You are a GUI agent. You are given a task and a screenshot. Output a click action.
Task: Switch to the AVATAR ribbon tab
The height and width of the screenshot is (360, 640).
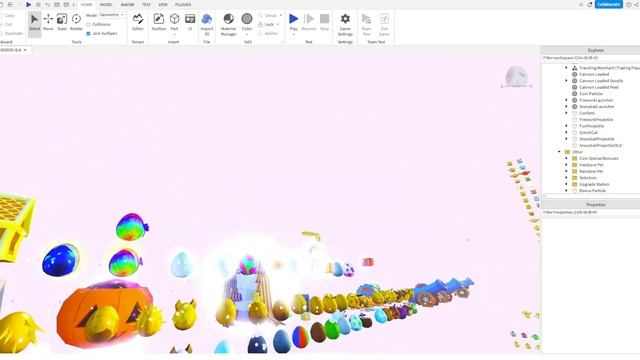(x=127, y=4)
